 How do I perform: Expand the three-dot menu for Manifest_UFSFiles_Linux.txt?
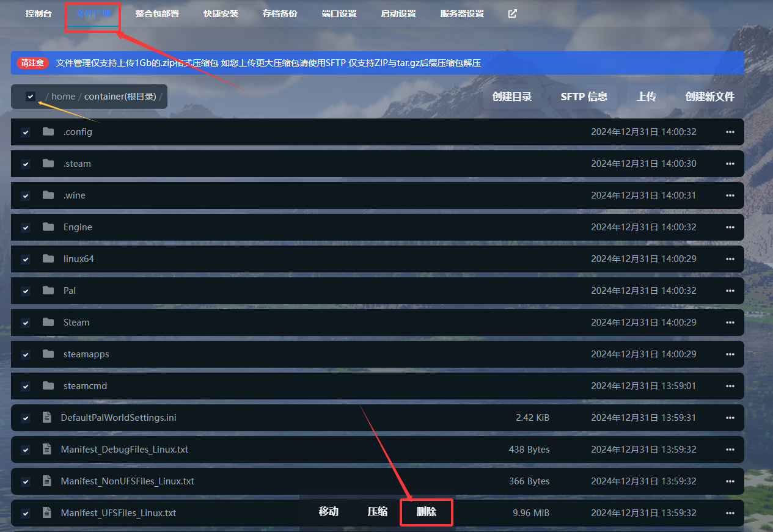730,513
